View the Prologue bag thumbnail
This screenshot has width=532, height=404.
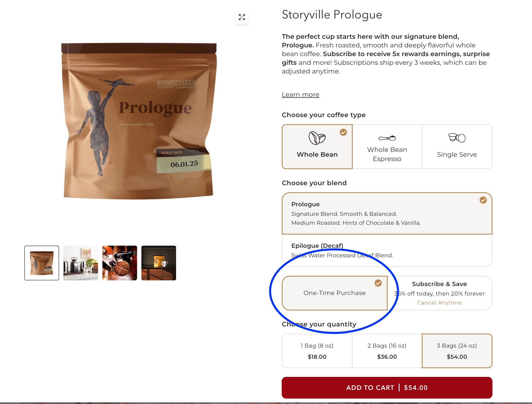(x=42, y=263)
